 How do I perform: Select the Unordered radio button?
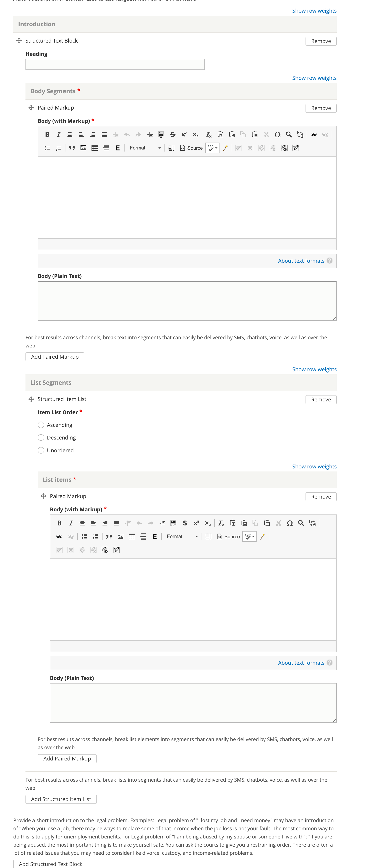tap(41, 450)
